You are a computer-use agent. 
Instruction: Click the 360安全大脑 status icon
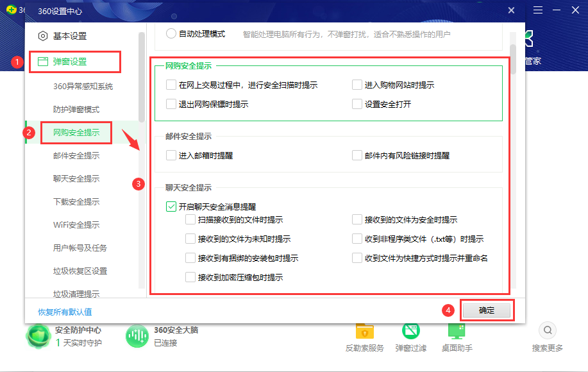137,336
